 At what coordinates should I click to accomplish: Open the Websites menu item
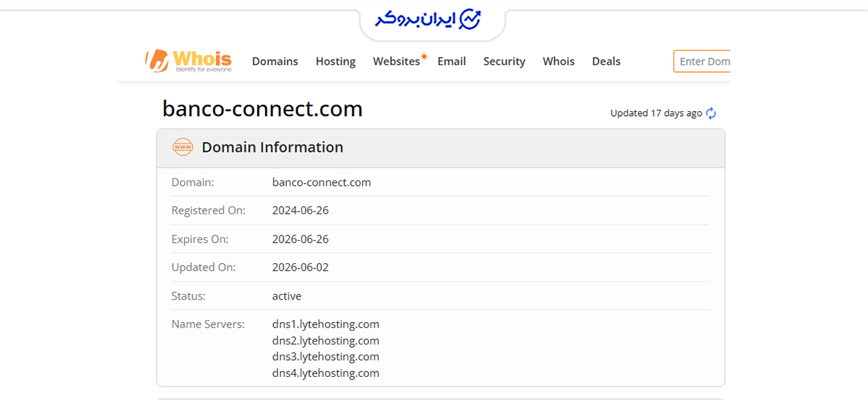pos(396,61)
